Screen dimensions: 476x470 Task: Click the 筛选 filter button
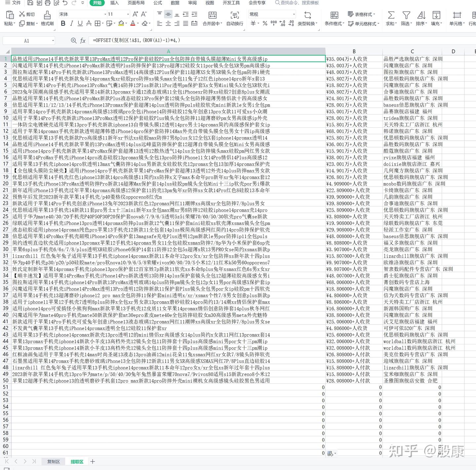click(x=406, y=19)
